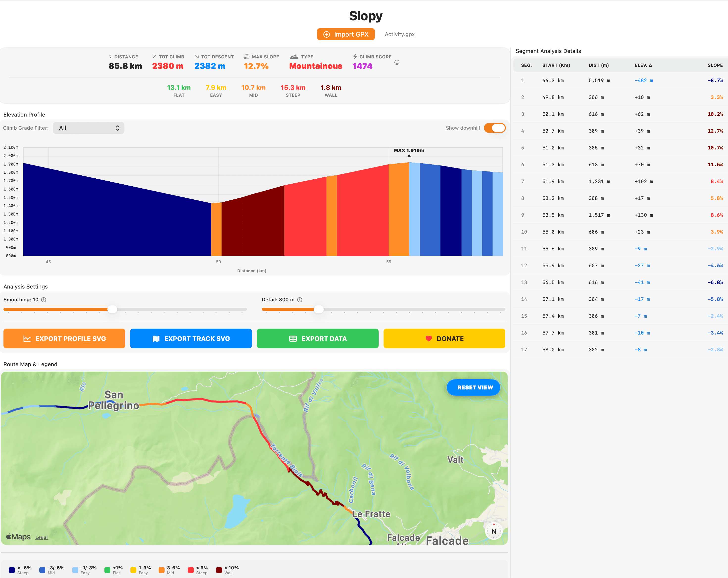Click the compass North indicator on map

493,531
